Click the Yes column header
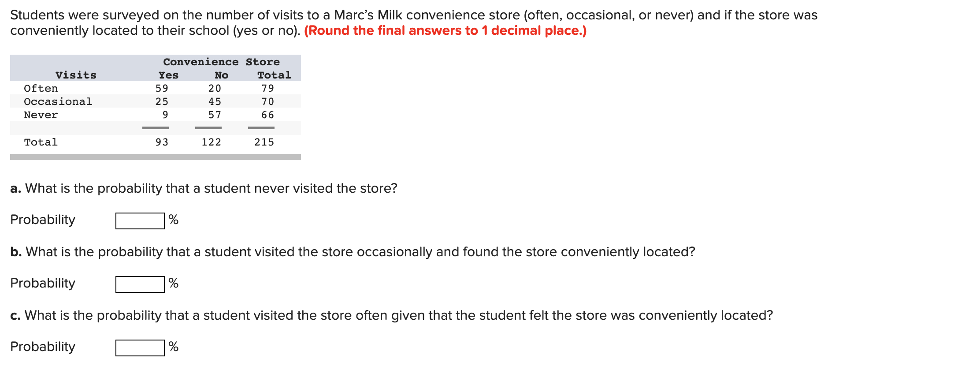This screenshot has height=374, width=980. (168, 75)
